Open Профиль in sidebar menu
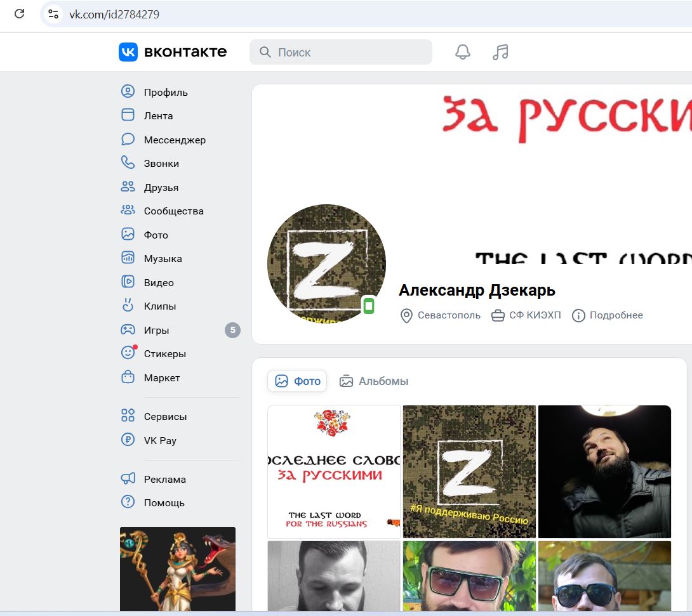692x616 pixels. [x=166, y=92]
